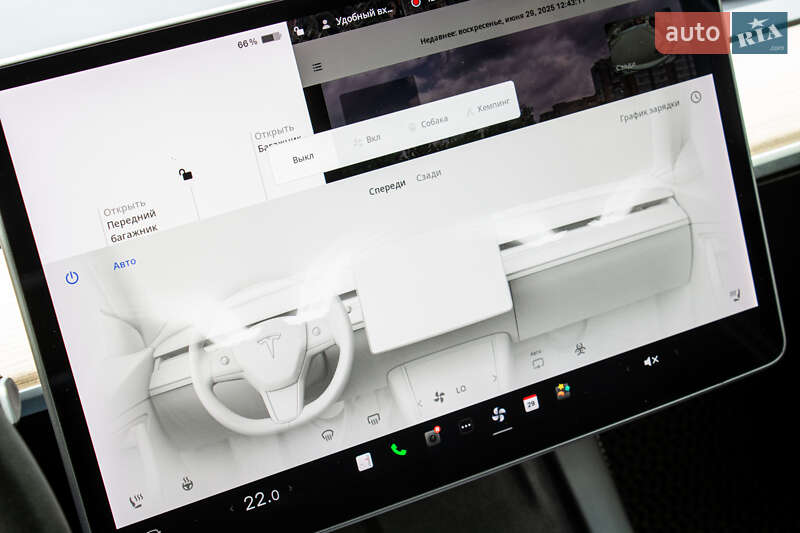
Task: Open the three-dots app launcher
Action: (x=465, y=426)
